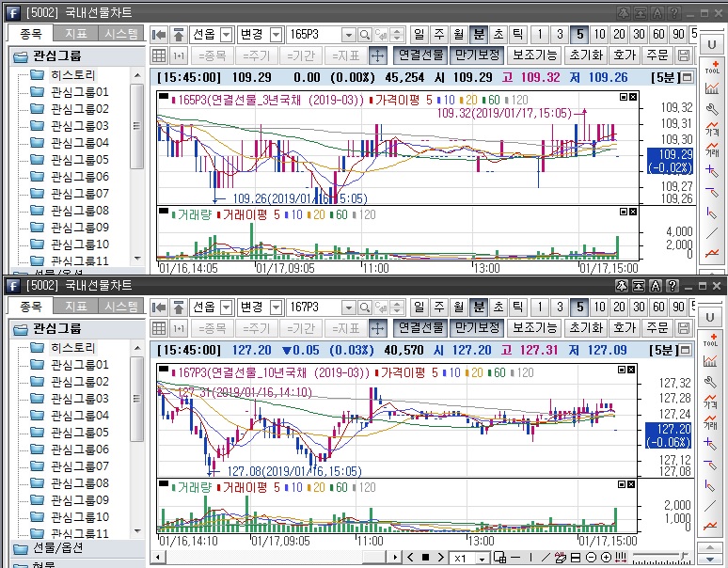Click the 보조기능 button in the top chart
The width and height of the screenshot is (728, 568).
click(535, 55)
